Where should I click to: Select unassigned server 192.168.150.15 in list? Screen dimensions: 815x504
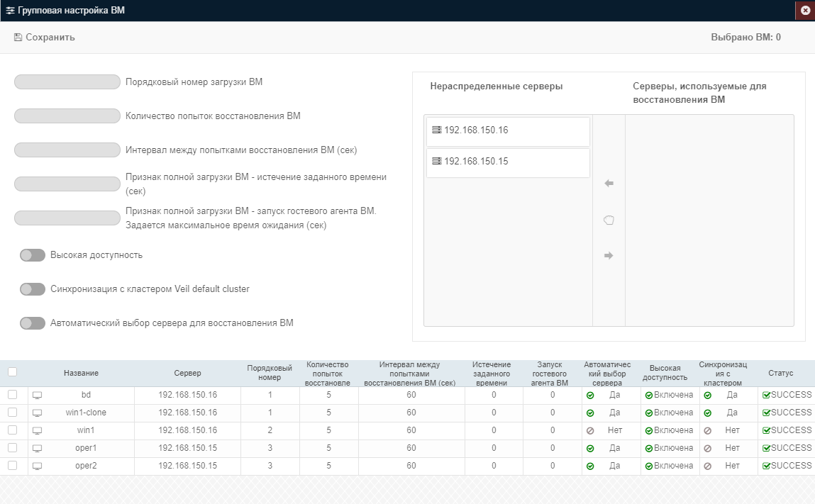[x=508, y=162]
